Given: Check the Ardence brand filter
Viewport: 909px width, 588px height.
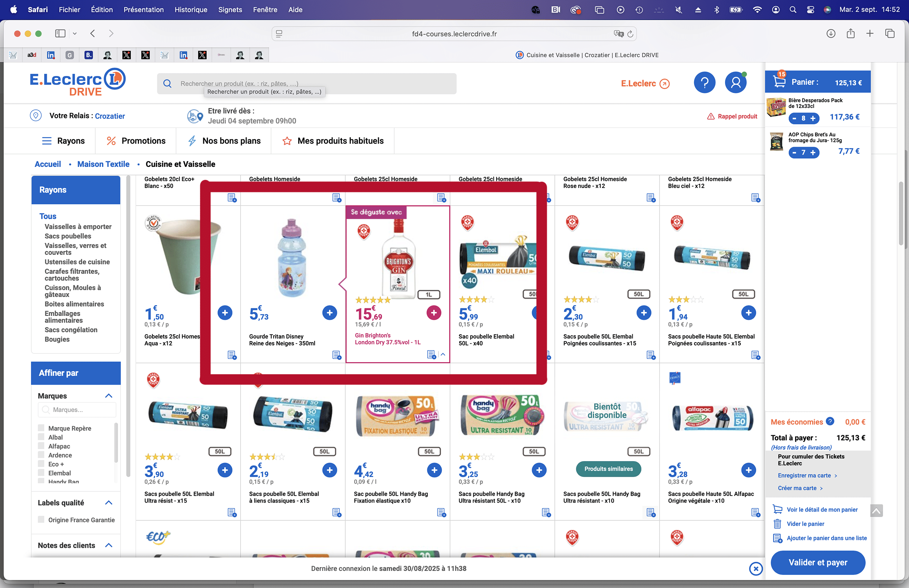Looking at the screenshot, I should pos(41,455).
